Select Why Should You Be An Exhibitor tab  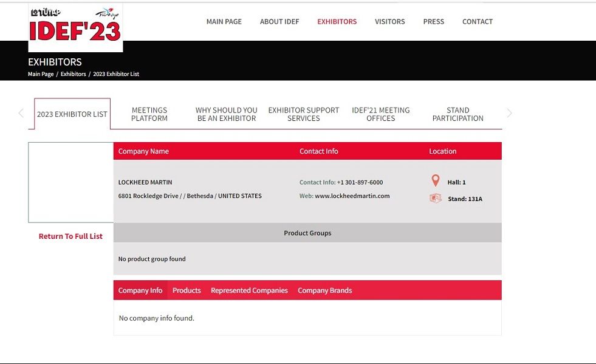coord(227,114)
